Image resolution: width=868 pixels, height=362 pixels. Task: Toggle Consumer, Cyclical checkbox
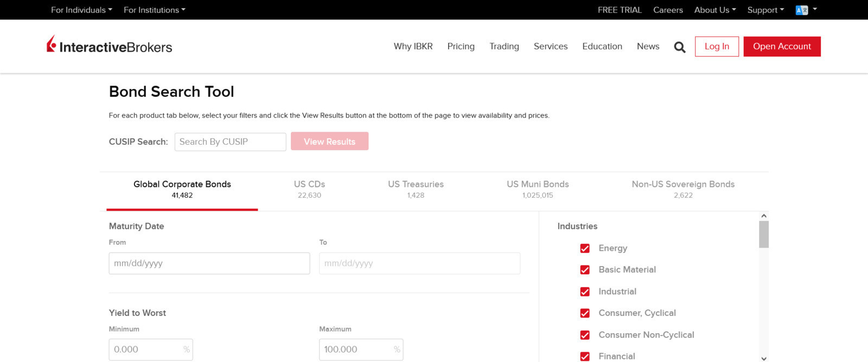pos(585,313)
